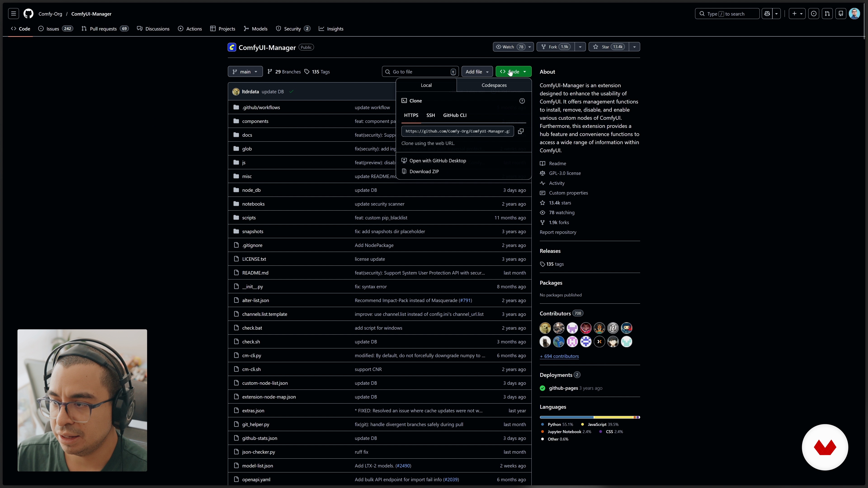Show the + 694 contributors link
The image size is (868, 488).
559,356
